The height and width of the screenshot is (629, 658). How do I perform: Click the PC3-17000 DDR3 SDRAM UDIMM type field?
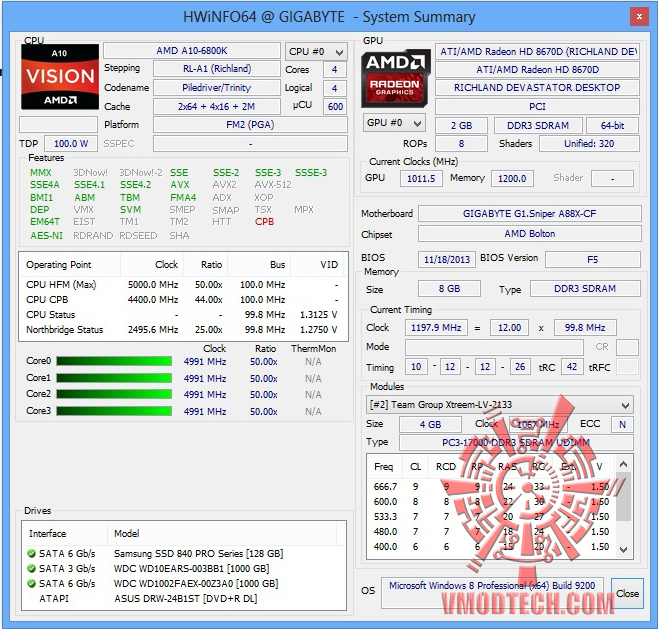pos(516,443)
